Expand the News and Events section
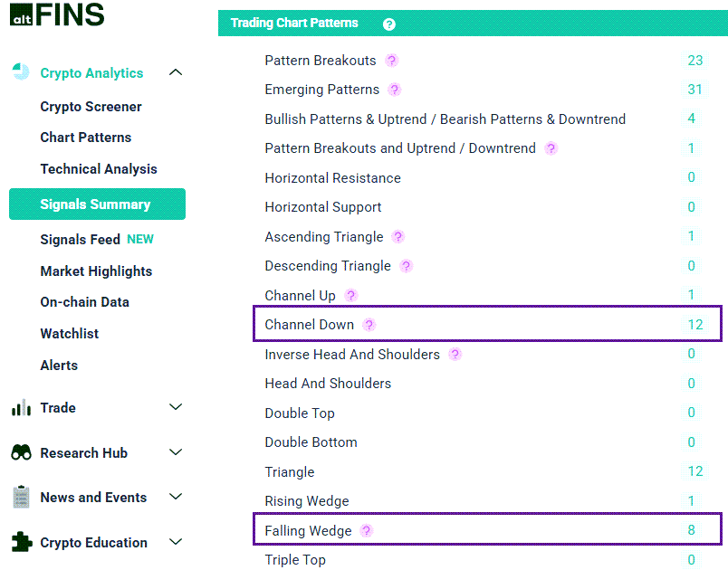 tap(176, 497)
